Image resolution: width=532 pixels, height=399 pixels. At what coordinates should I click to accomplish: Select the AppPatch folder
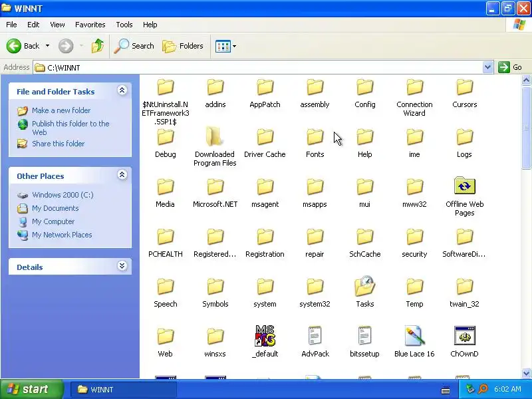[265, 93]
